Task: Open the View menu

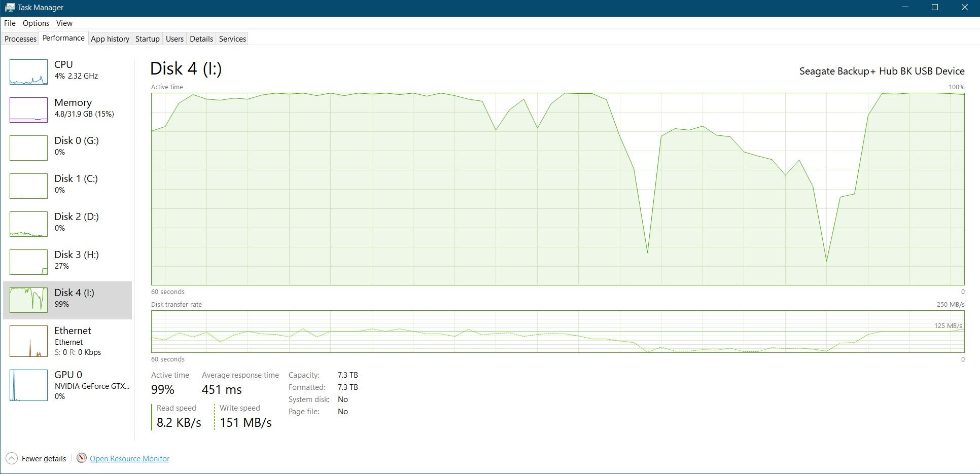Action: point(64,23)
